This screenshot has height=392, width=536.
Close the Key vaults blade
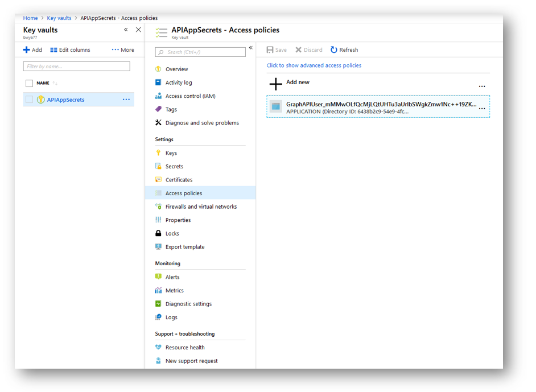138,30
